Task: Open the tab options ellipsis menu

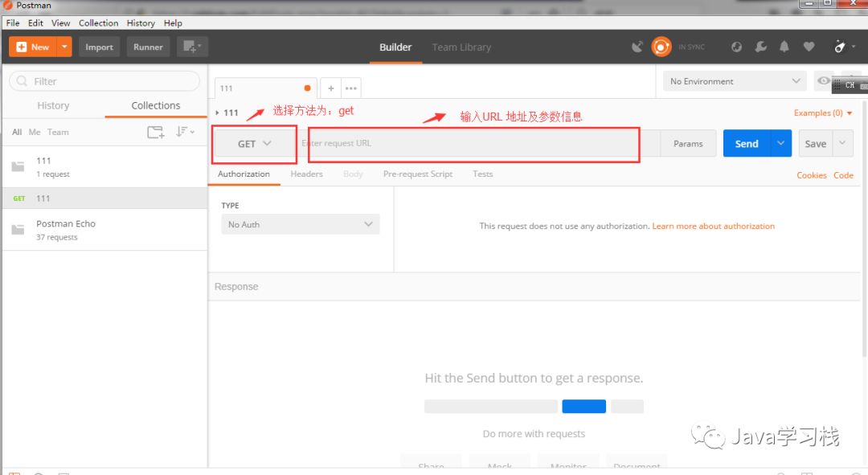Action: coord(351,88)
